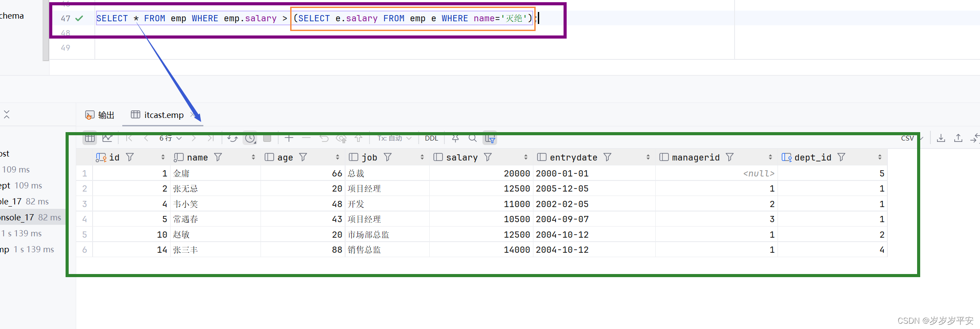Select result row number 1
The height and width of the screenshot is (329, 980).
click(x=84, y=173)
